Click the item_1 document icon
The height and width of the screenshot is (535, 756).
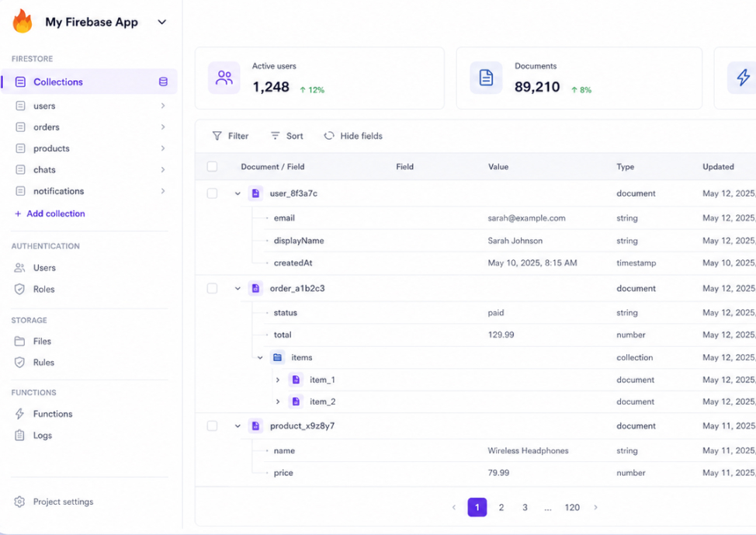(296, 380)
